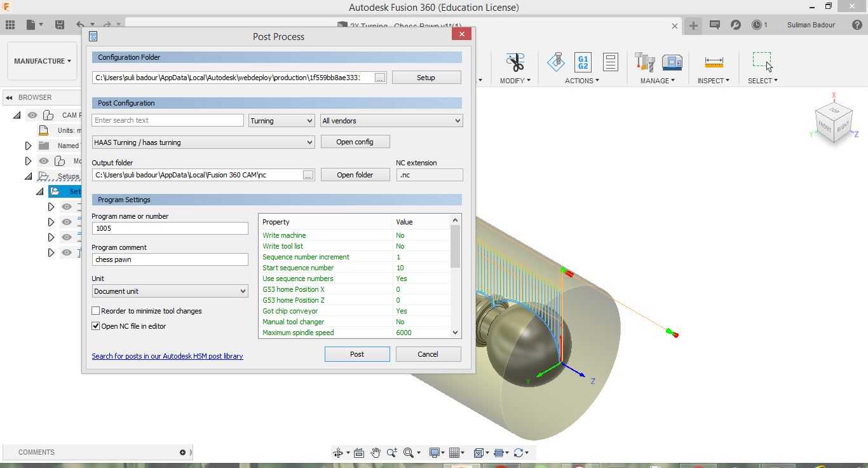Open the File menu icon
The image size is (868, 468).
pos(31,25)
